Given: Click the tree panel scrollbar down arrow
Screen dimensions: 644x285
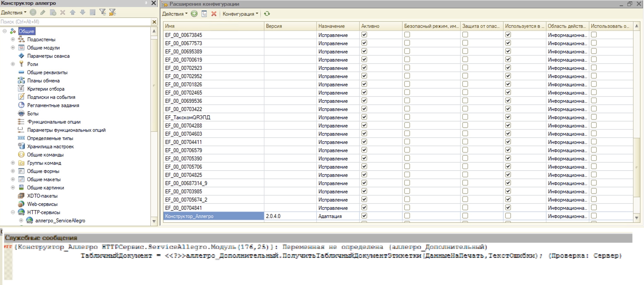Looking at the screenshot, I should click(154, 221).
